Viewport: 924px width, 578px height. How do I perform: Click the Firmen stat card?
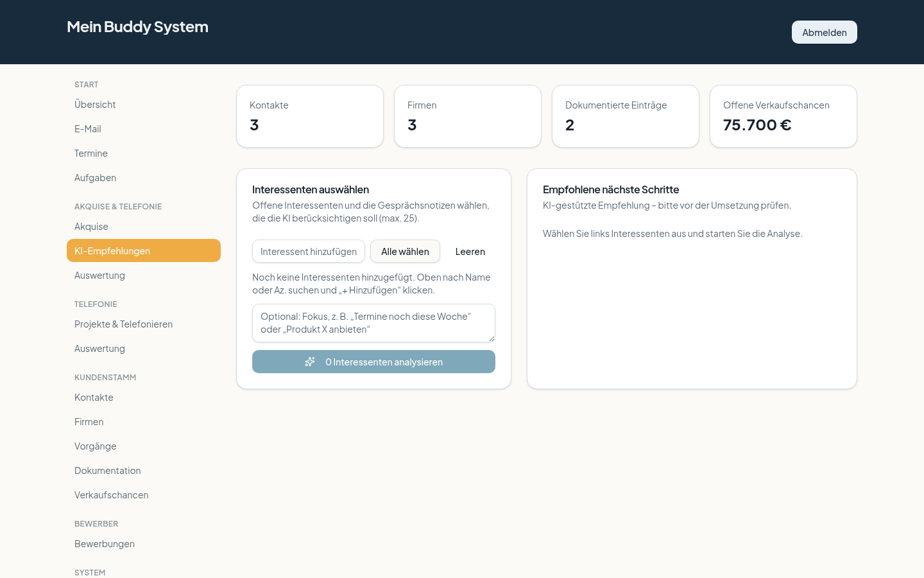[x=468, y=116]
